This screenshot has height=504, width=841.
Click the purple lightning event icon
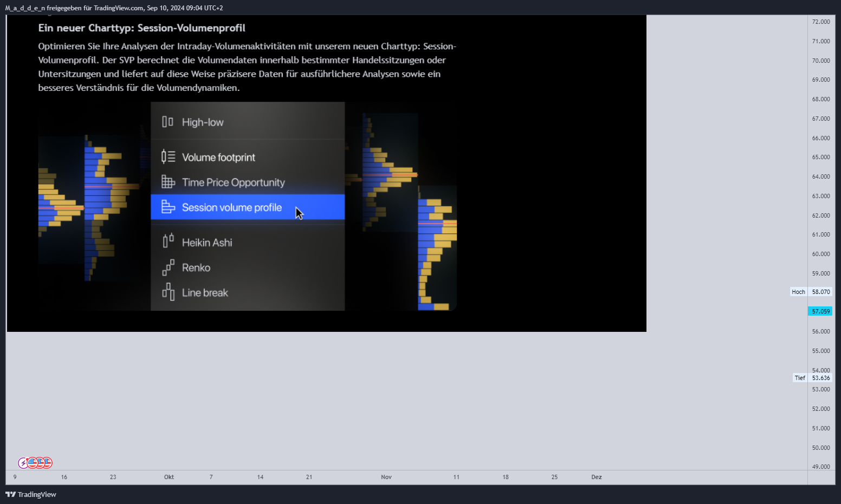coord(23,463)
